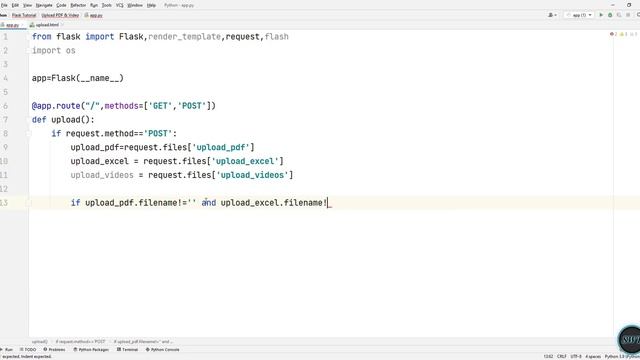Image resolution: width=640 pixels, height=360 pixels.
Task: Collapse the import block fold marker at line 2
Action: (29, 51)
